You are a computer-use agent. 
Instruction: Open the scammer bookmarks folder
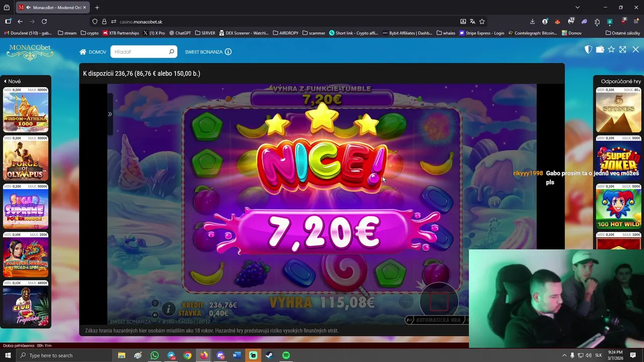[313, 33]
